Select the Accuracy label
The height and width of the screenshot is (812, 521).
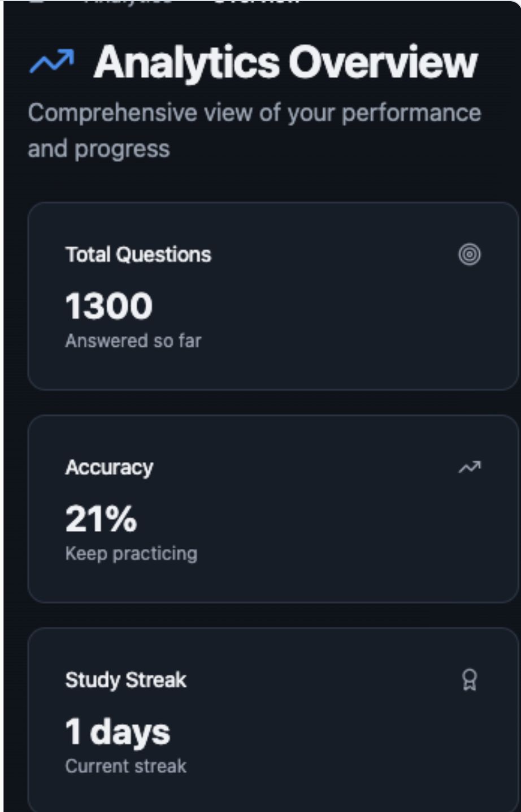tap(109, 468)
